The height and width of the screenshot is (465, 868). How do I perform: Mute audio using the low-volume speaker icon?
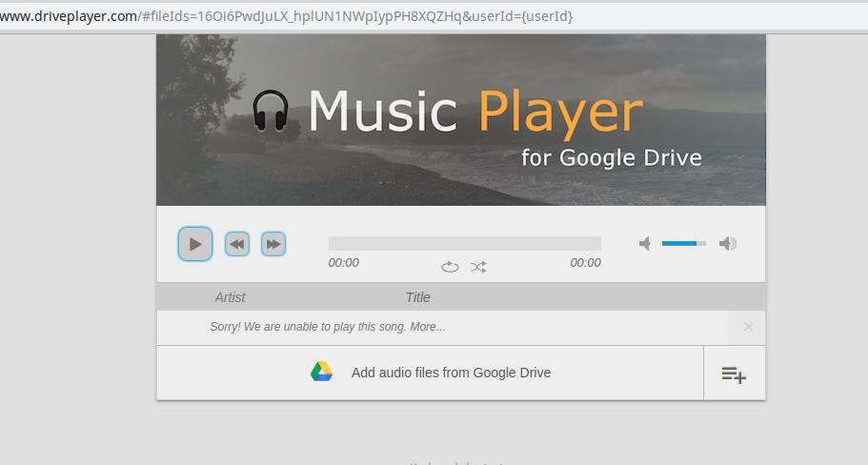coord(645,244)
